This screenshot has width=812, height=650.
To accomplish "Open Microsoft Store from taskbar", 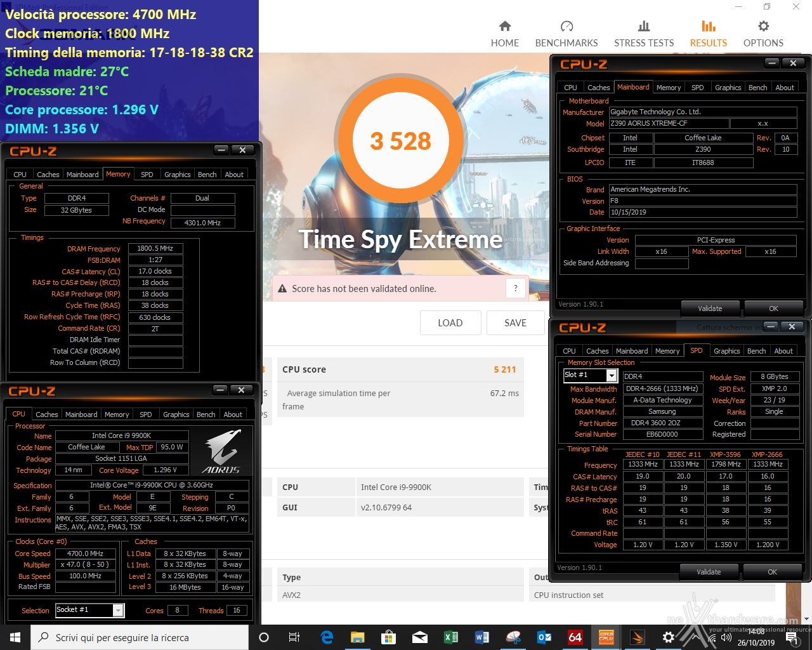I will (x=389, y=637).
